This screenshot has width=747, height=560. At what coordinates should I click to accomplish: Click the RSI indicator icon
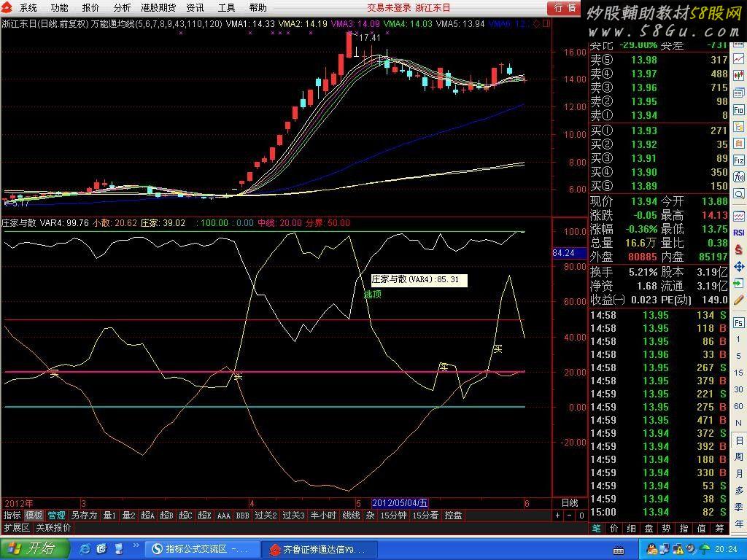[739, 233]
